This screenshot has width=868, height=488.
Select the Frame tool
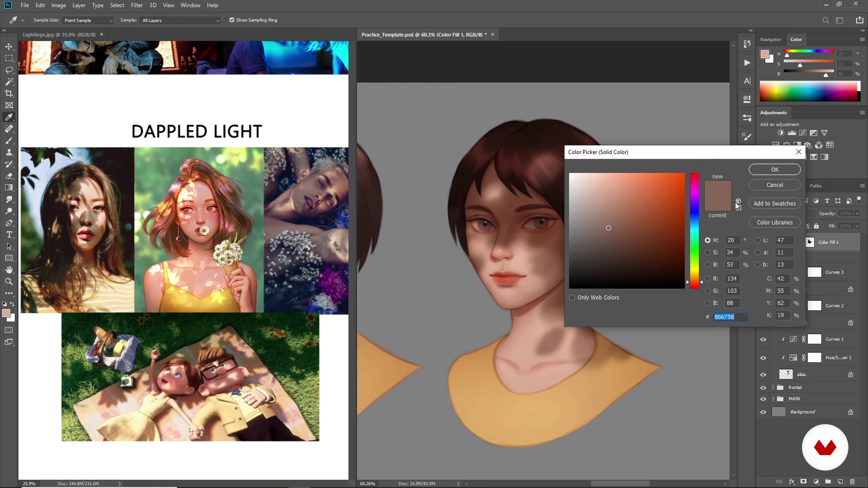9,106
